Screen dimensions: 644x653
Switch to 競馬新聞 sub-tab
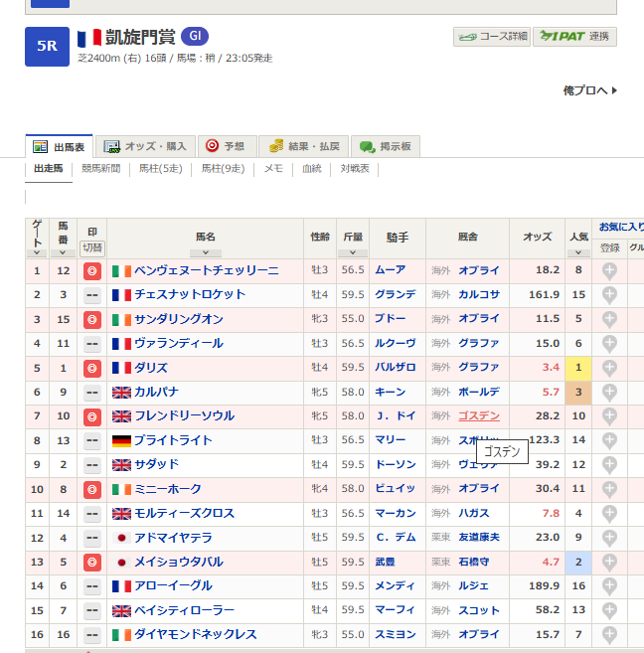(101, 169)
